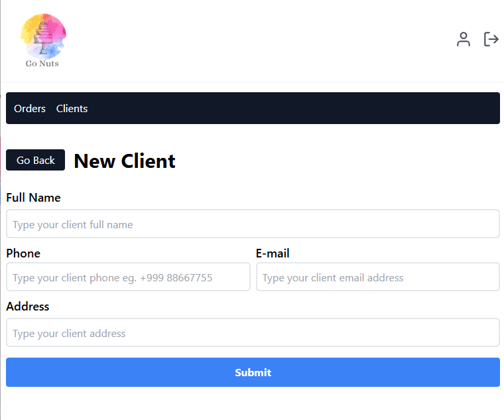504x420 pixels.
Task: Click the Go Nuts text under logo
Action: [x=42, y=63]
